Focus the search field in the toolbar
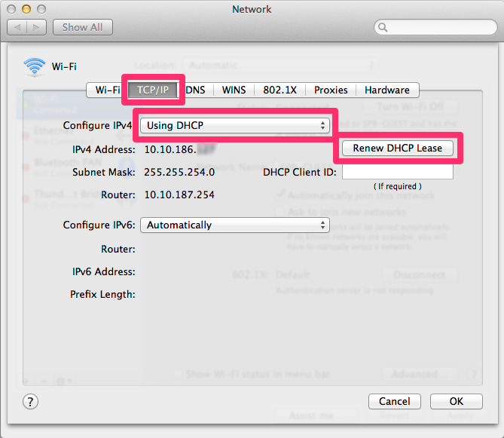This screenshot has height=438, width=504. click(x=435, y=28)
